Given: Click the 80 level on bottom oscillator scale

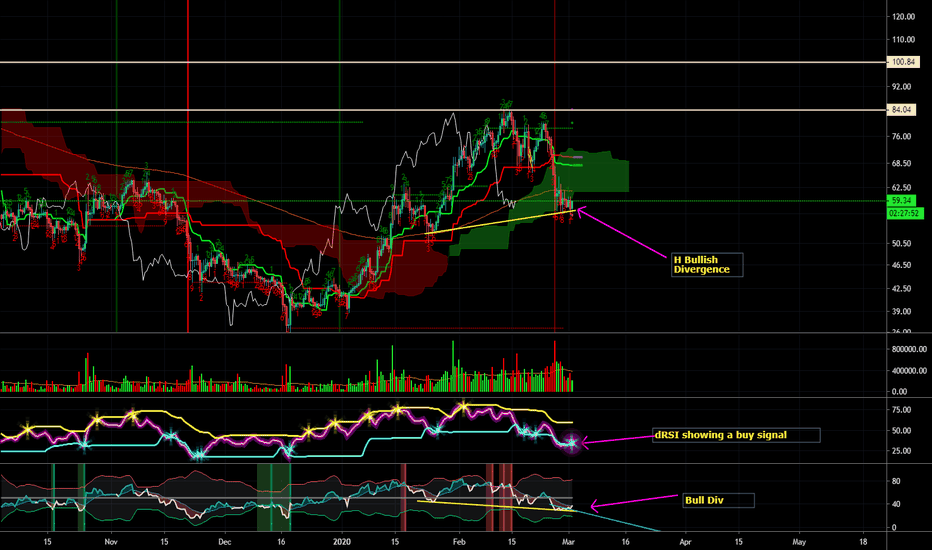Looking at the screenshot, I should 896,482.
